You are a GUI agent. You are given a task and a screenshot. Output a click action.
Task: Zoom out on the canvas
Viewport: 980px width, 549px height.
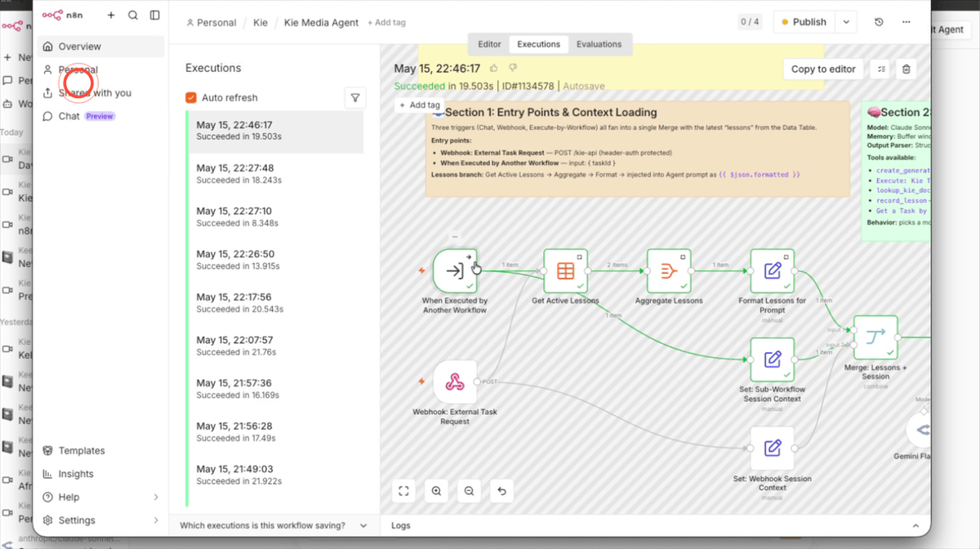[469, 491]
